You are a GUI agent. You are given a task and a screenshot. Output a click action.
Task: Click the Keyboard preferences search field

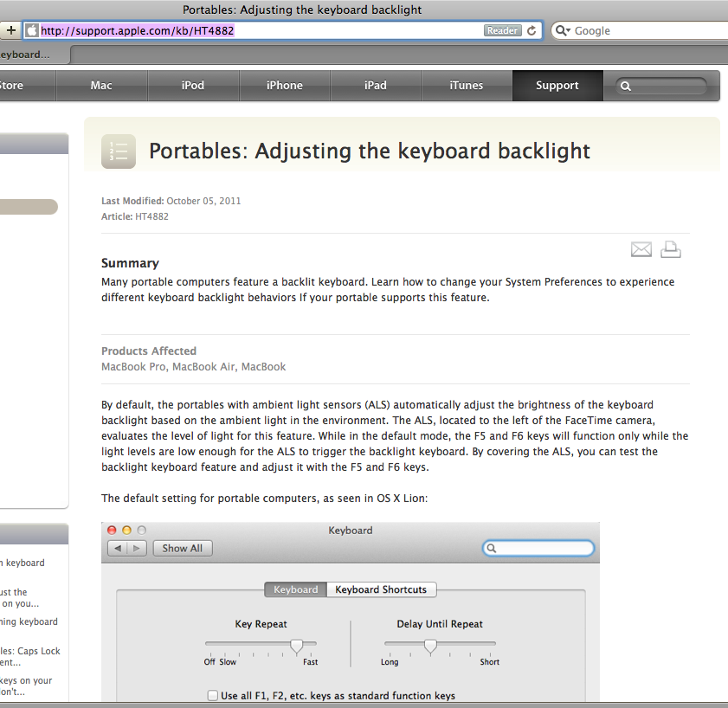coord(538,548)
